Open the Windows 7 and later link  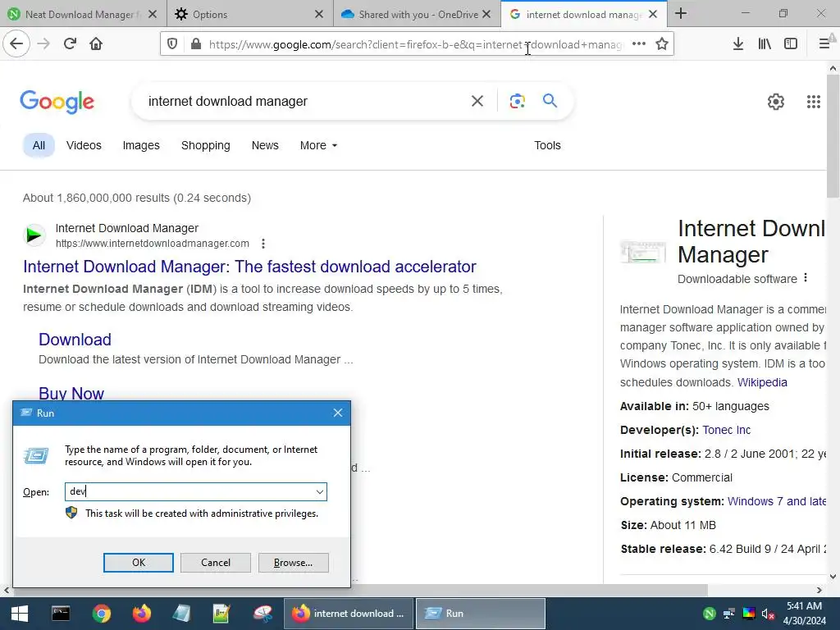point(776,501)
